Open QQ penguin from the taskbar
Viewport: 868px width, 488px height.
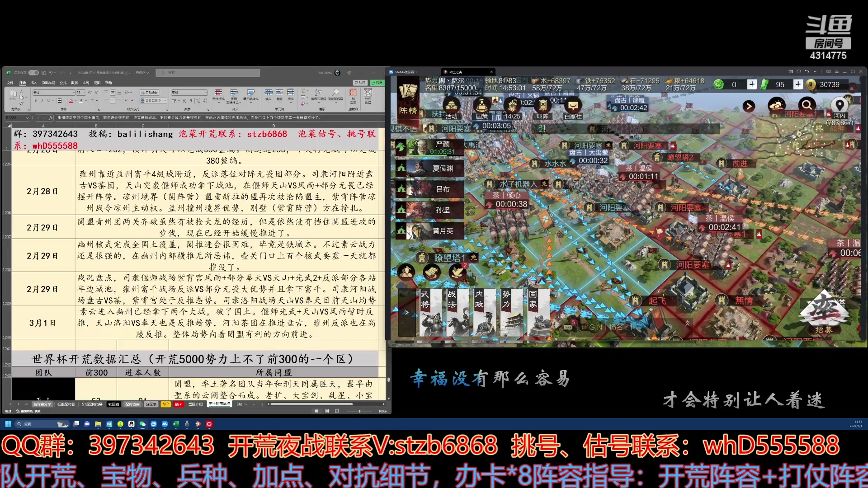pos(131,424)
